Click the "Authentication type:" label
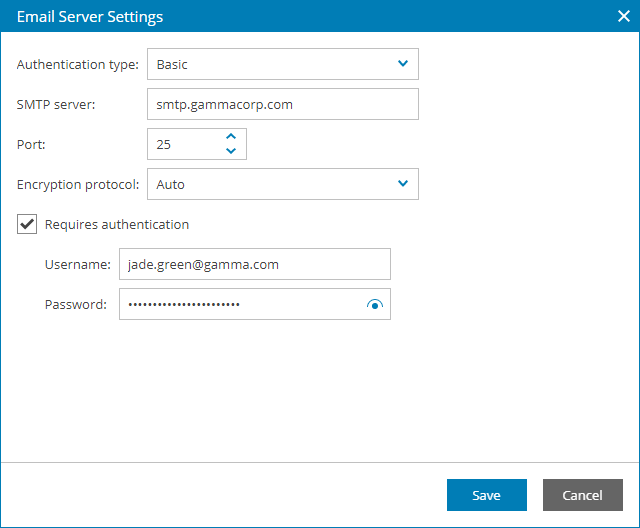The image size is (640, 528). (78, 65)
